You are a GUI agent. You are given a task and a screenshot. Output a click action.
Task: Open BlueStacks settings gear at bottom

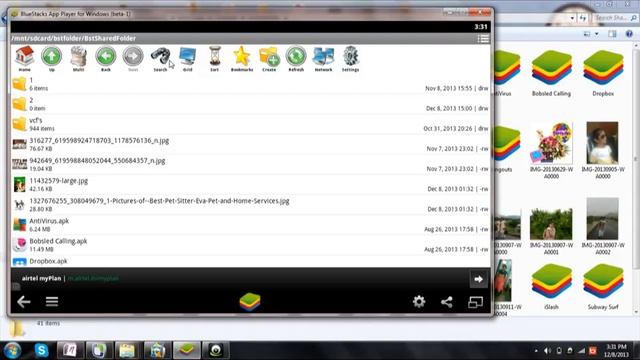click(x=419, y=302)
